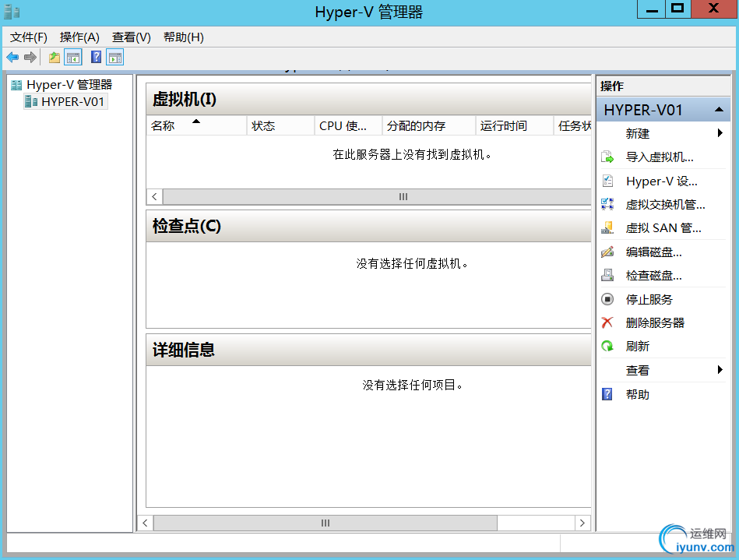This screenshot has width=739, height=560.
Task: Click the CPU 使... column header
Action: click(x=349, y=125)
